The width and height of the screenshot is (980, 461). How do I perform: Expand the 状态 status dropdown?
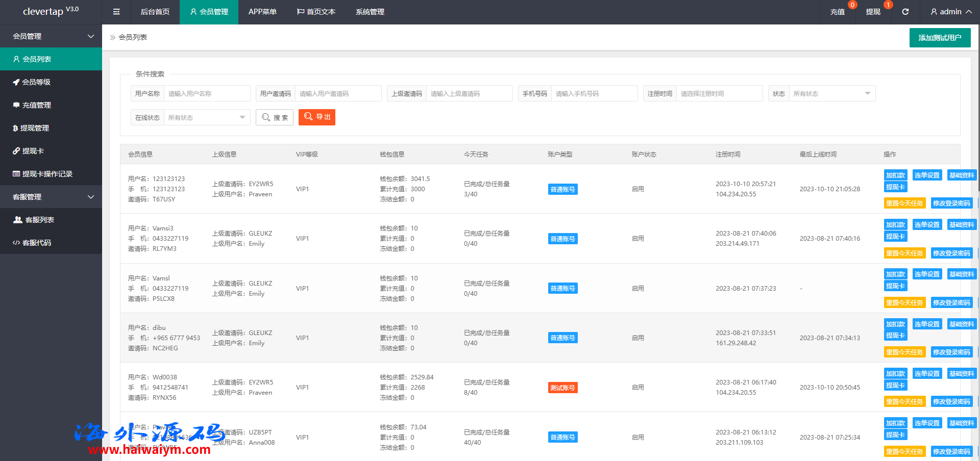pyautogui.click(x=831, y=94)
